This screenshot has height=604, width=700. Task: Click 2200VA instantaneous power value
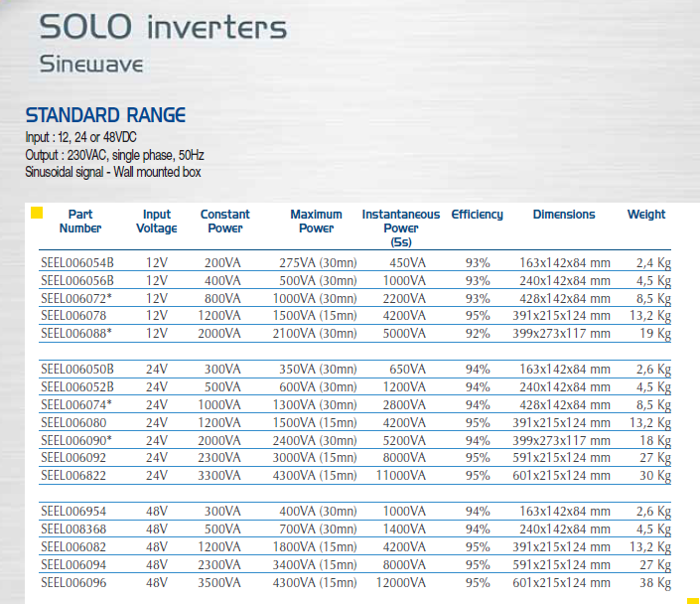point(404,298)
